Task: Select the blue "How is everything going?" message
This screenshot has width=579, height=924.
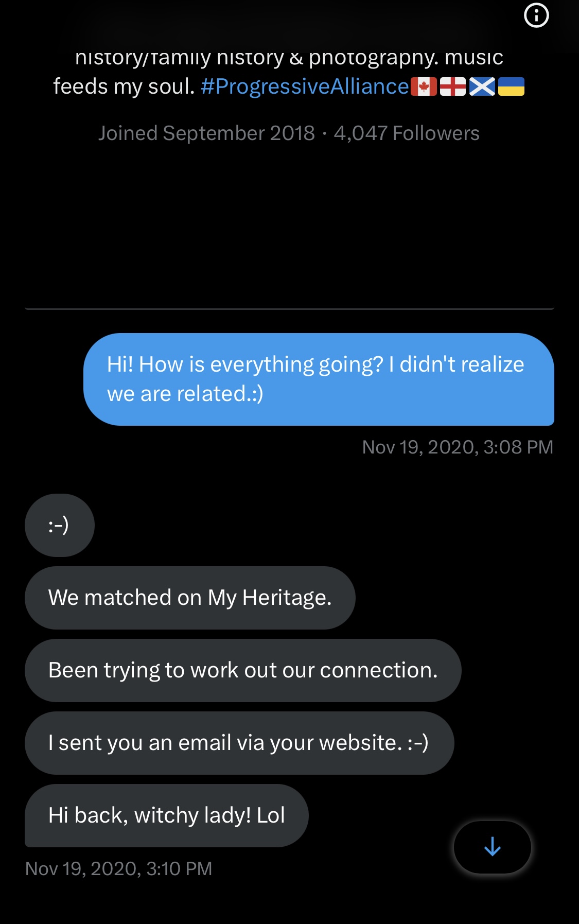Action: tap(318, 379)
